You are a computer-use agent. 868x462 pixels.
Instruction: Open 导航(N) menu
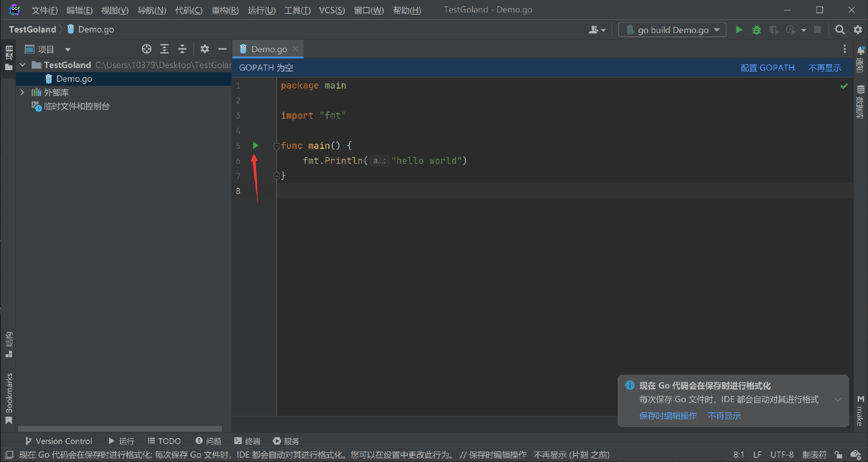point(152,10)
